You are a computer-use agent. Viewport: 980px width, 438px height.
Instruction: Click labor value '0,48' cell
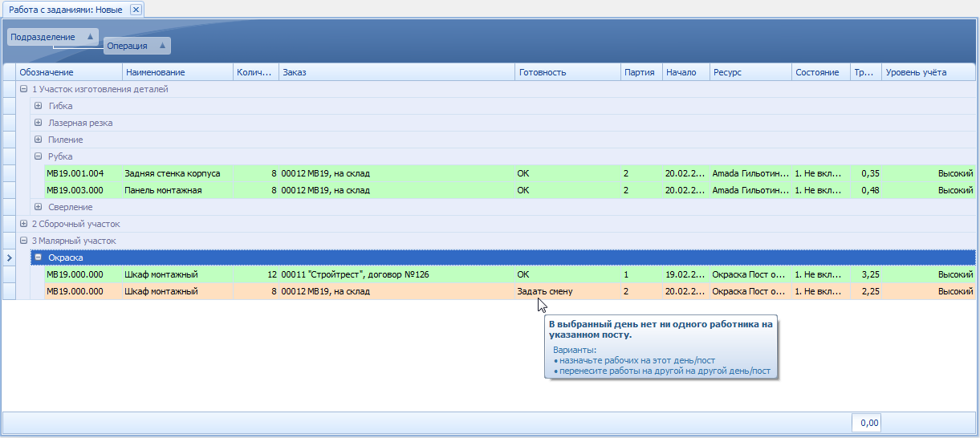(x=865, y=190)
